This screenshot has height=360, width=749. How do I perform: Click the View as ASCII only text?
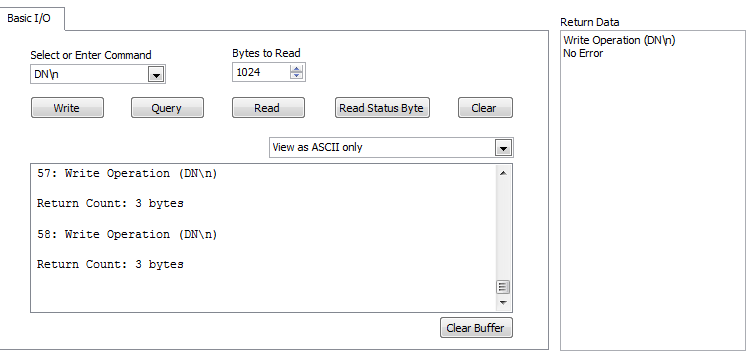[x=318, y=148]
